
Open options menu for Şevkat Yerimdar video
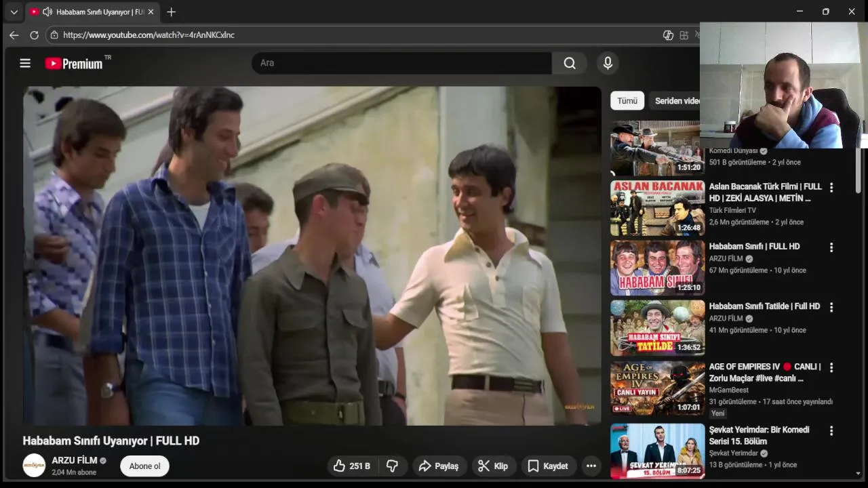tap(831, 431)
